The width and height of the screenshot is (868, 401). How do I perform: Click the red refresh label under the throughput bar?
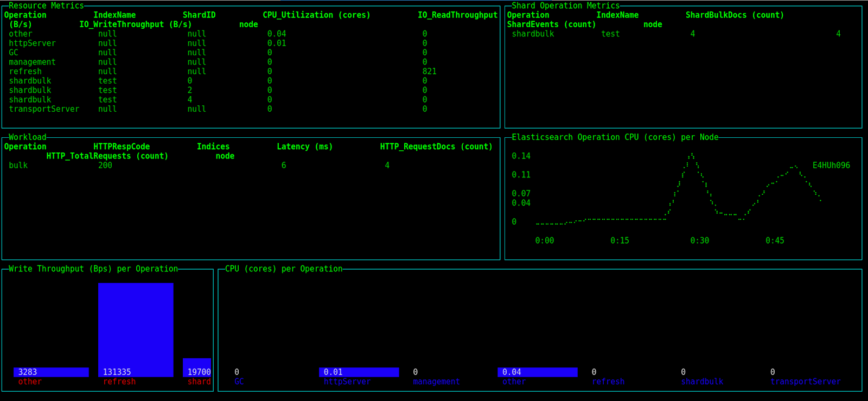point(119,382)
